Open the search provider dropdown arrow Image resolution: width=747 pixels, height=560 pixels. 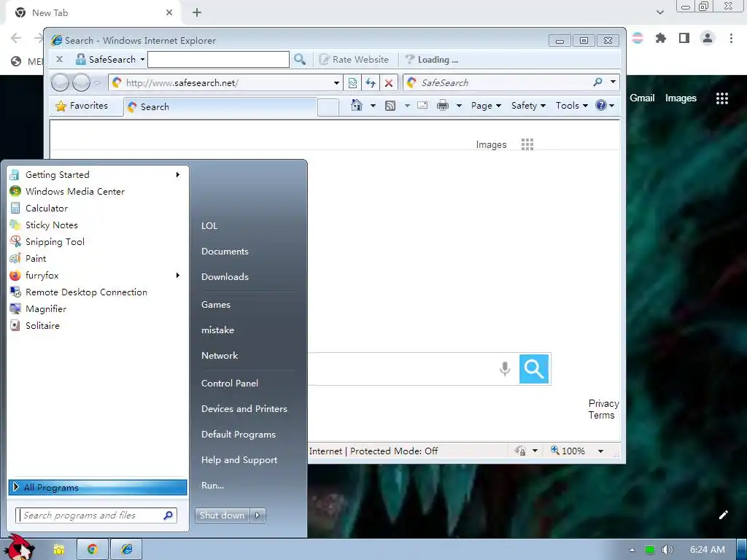[613, 82]
